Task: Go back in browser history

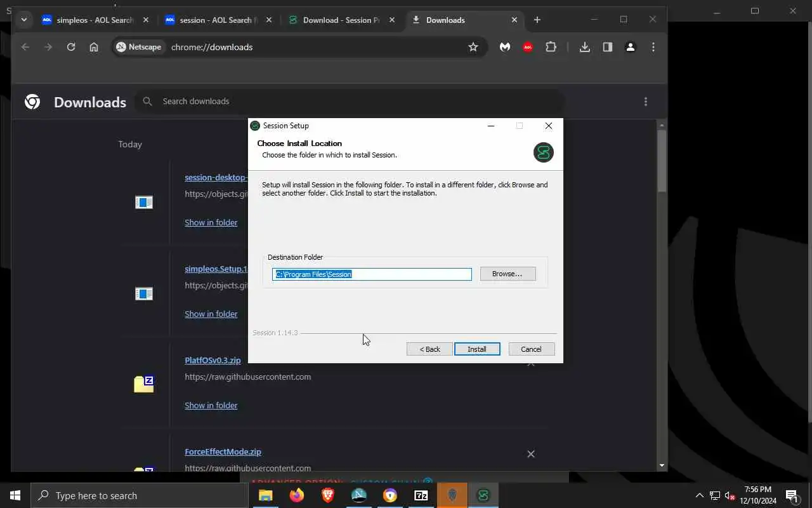Action: (x=25, y=47)
